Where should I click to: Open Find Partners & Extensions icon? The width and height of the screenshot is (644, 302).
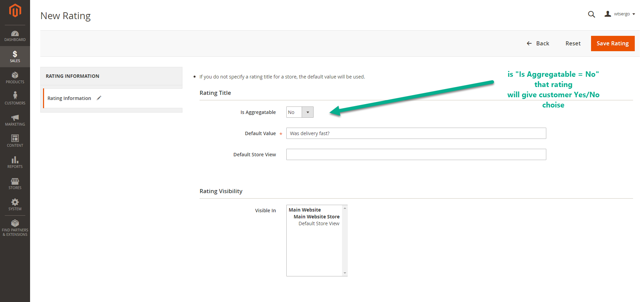tap(15, 223)
